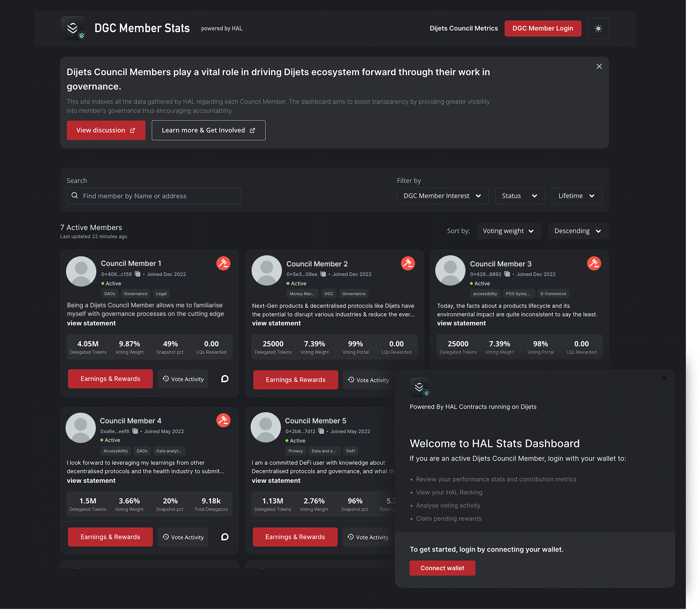700x613 pixels.
Task: Click Council Member 1 red gavel badge
Action: (223, 263)
